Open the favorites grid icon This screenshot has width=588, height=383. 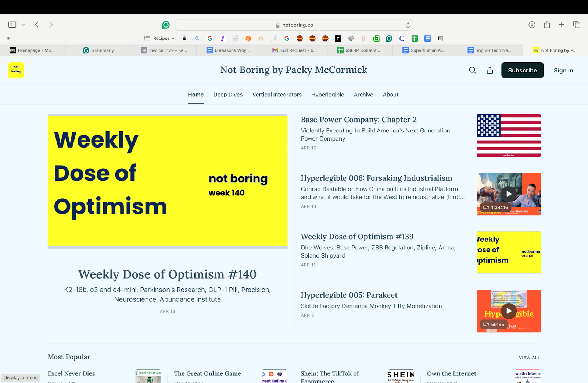(x=9, y=38)
